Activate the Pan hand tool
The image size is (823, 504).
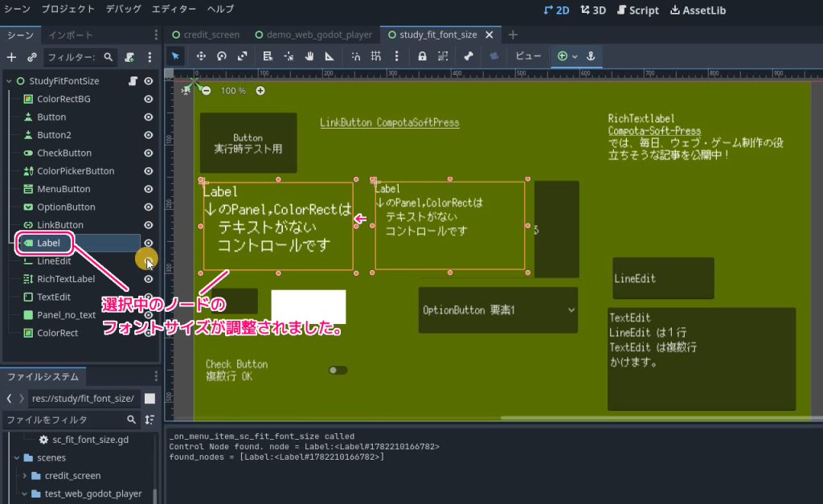click(309, 56)
